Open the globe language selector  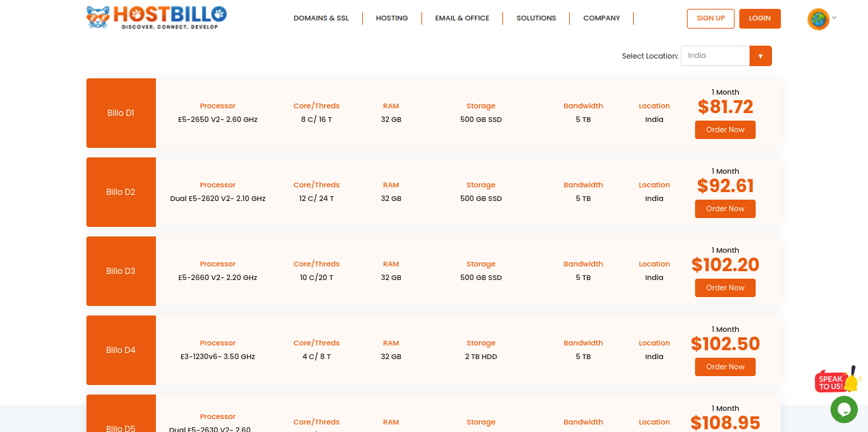pyautogui.click(x=818, y=19)
